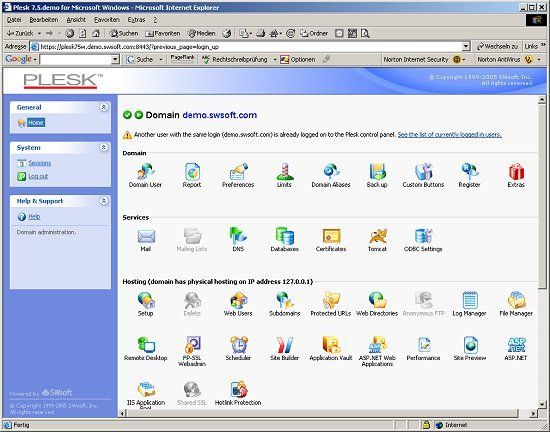Open the Google toolbar search dropdown

click(x=115, y=60)
